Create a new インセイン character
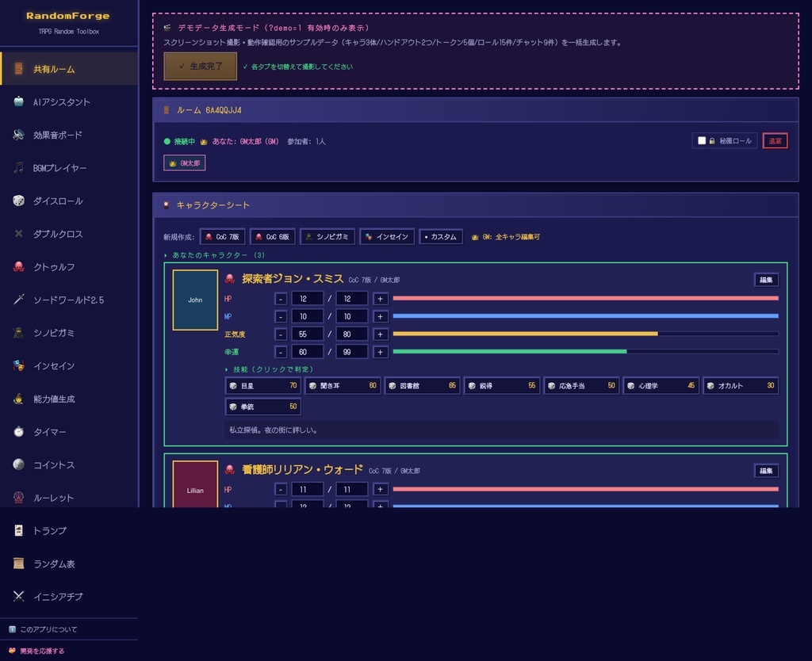This screenshot has width=812, height=661. tap(387, 236)
